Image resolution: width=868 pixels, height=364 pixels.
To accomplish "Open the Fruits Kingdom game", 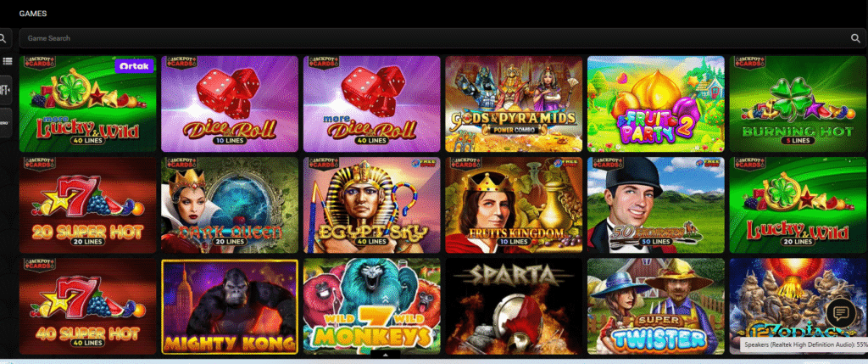I will (514, 205).
